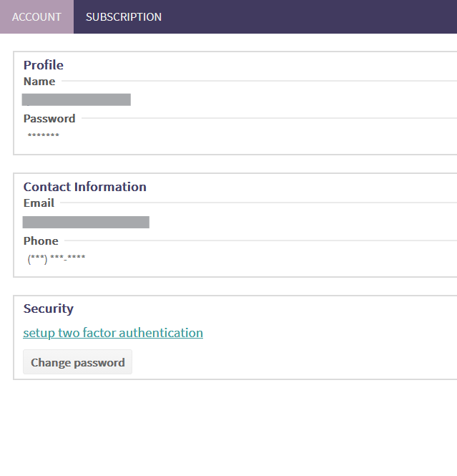Click the setup two factor authentication link
The image size is (457, 476).
point(113,333)
